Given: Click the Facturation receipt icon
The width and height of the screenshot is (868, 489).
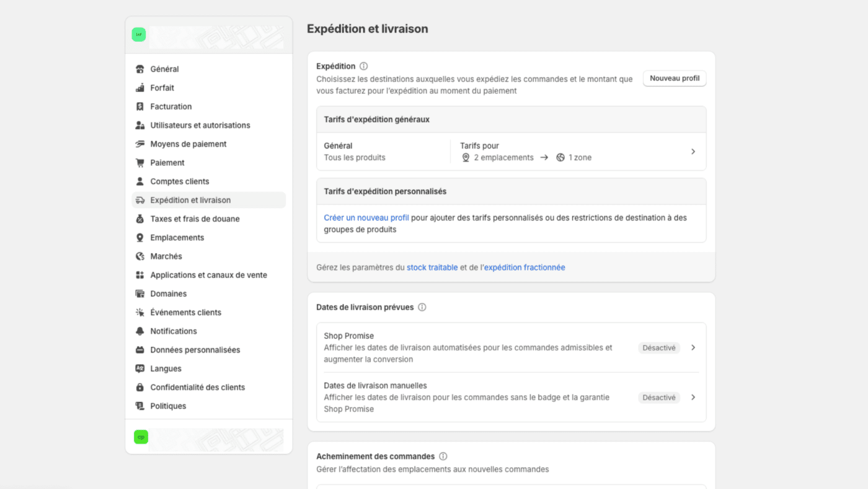Looking at the screenshot, I should click(139, 106).
